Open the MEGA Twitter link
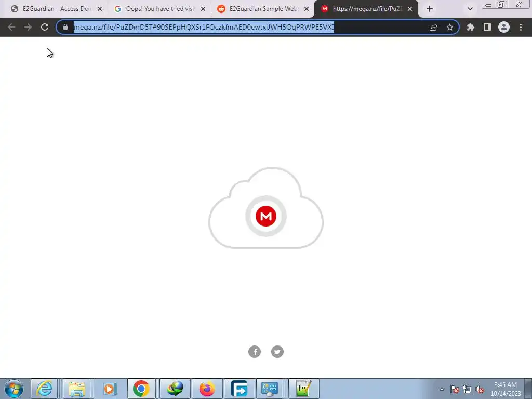Image resolution: width=532 pixels, height=399 pixels. tap(277, 352)
